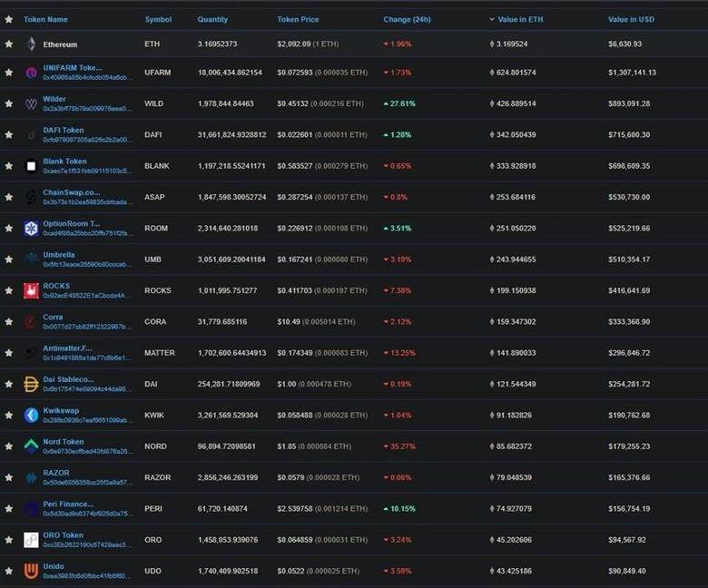
Task: Toggle favorite star for Blank Token row
Action: (8, 166)
